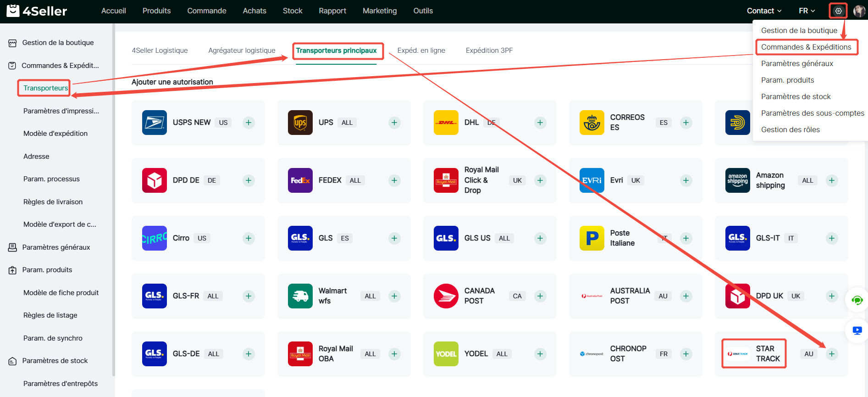This screenshot has height=397, width=868.
Task: Add UPS carrier with plus icon
Action: point(394,123)
